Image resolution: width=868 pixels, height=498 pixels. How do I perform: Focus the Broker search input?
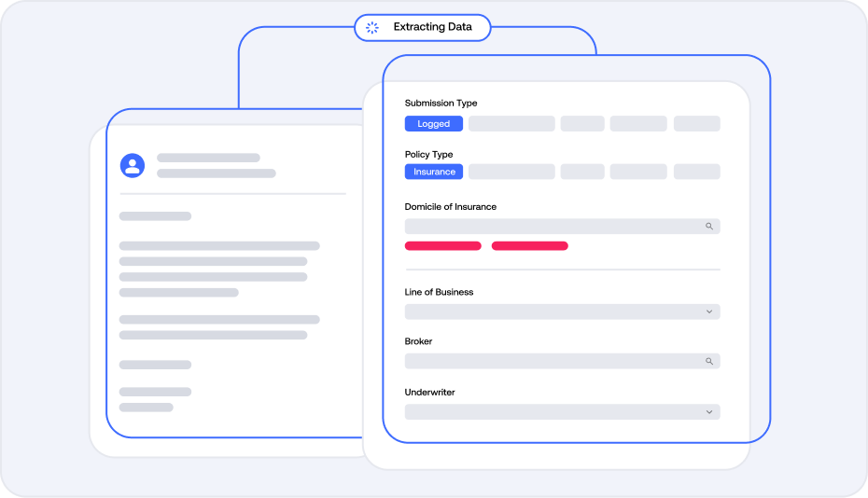[551, 361]
